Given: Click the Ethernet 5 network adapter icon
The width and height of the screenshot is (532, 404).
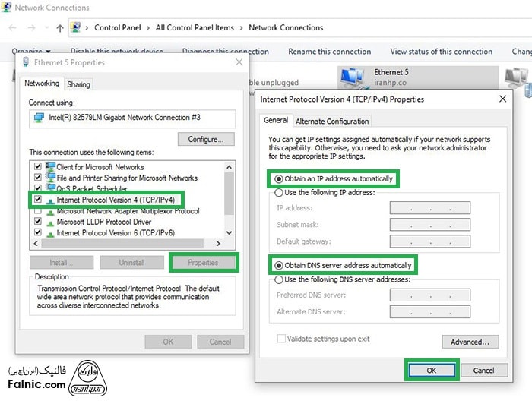Looking at the screenshot, I should (x=353, y=78).
